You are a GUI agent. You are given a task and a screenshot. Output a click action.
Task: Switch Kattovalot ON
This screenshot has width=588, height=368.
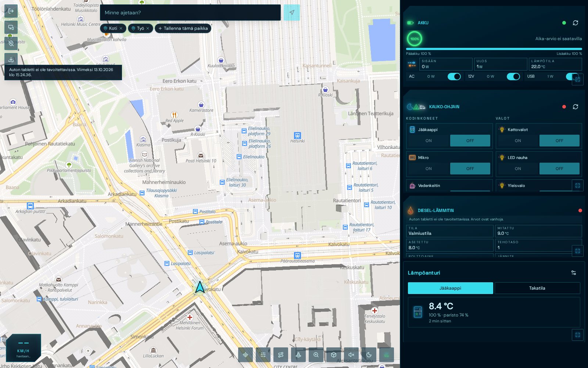pyautogui.click(x=518, y=141)
